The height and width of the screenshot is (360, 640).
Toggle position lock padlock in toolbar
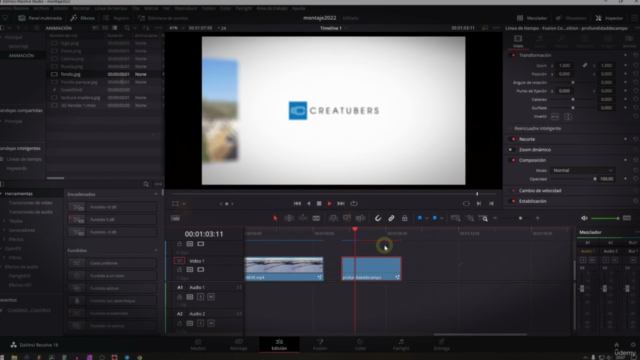tap(404, 218)
